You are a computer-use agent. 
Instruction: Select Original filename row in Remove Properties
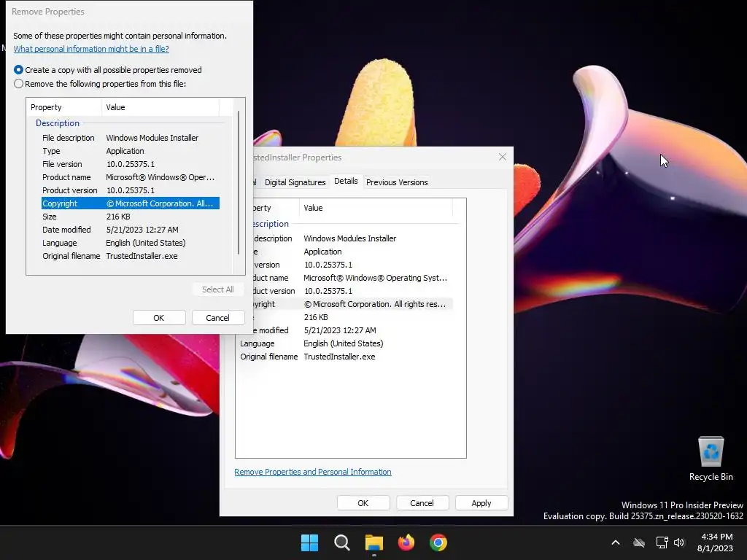tap(131, 256)
